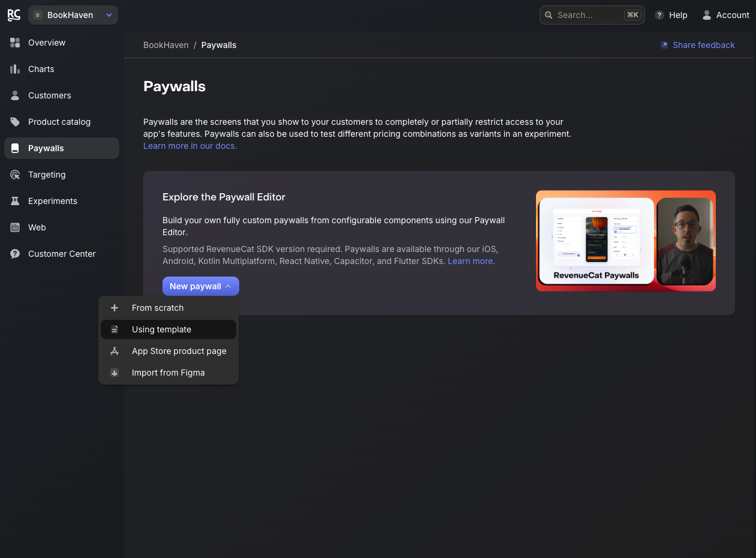
Task: Open Share feedback link
Action: pos(697,45)
